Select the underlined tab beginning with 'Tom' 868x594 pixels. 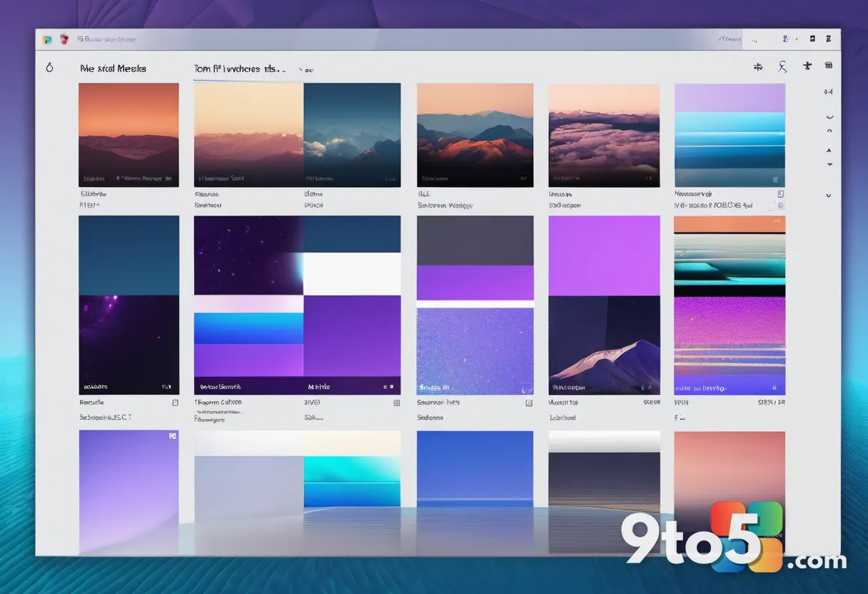[x=239, y=69]
